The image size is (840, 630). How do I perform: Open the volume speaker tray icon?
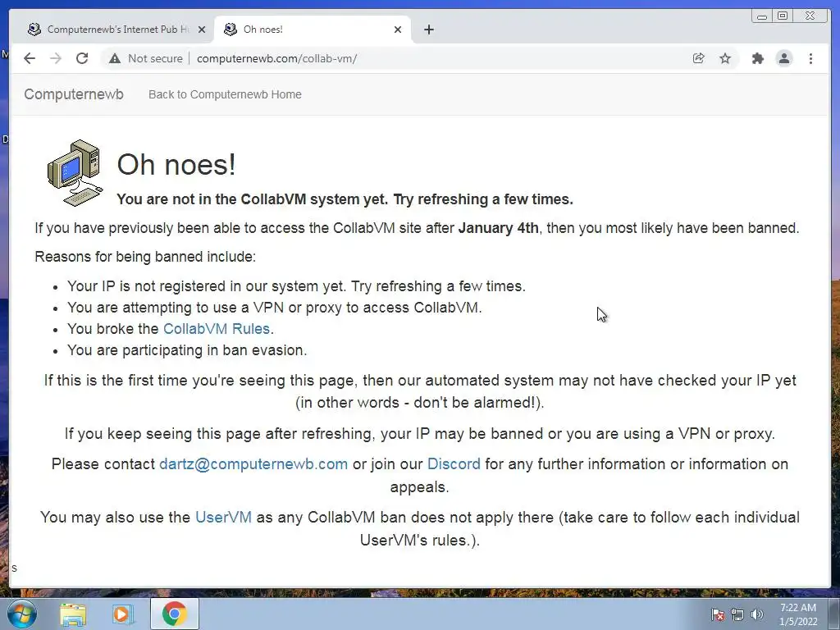coord(757,614)
